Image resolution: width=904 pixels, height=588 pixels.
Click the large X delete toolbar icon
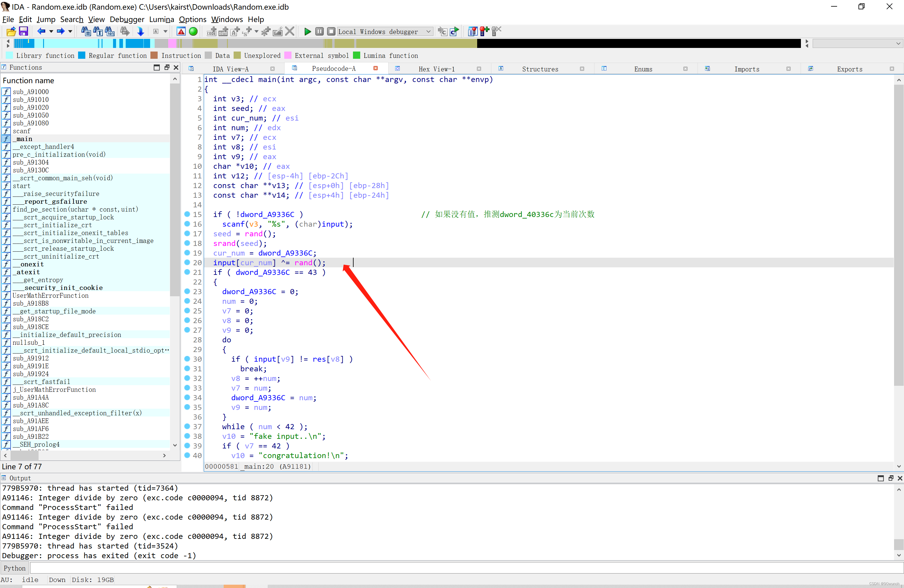(290, 32)
